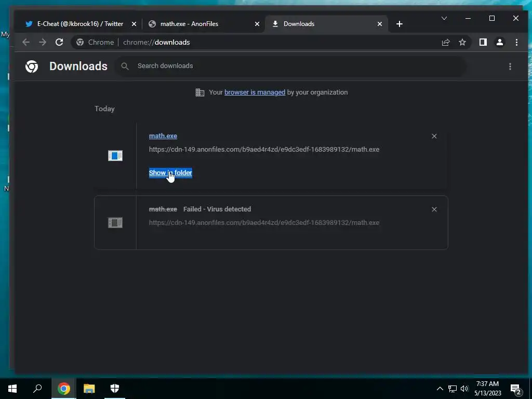Click Show in folder for math.exe
Image resolution: width=532 pixels, height=399 pixels.
[170, 172]
